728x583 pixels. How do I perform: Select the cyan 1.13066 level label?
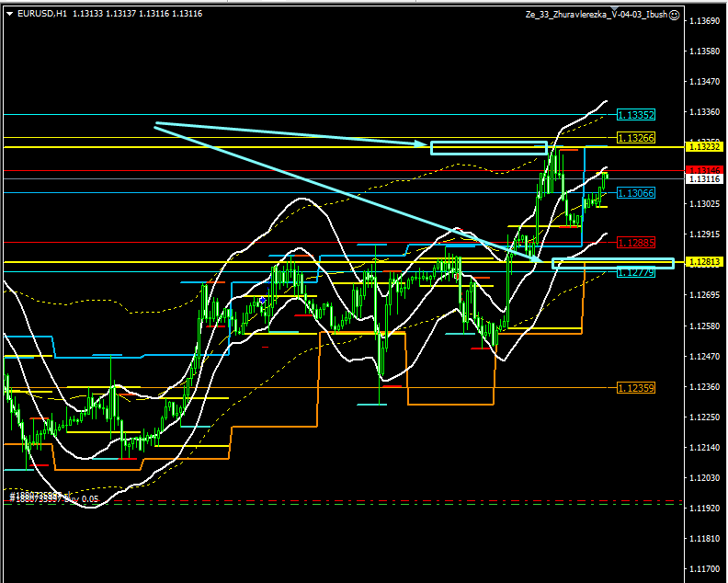point(636,193)
